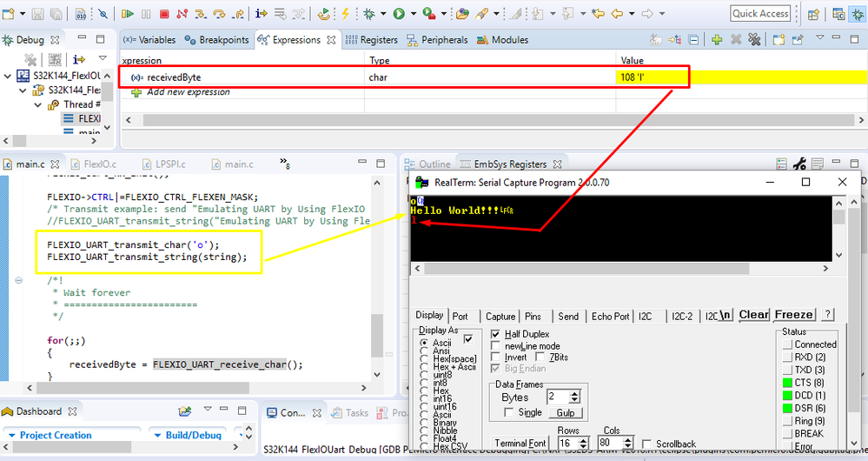Click the Collapse All icon in Expressions view
This screenshot has height=461, width=868.
coord(693,40)
